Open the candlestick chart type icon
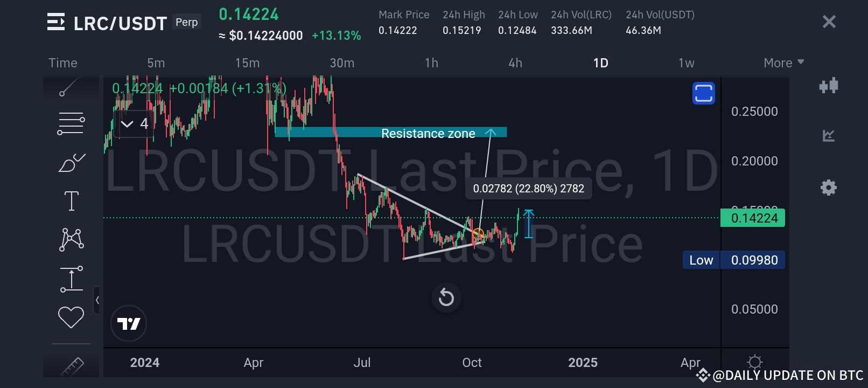The height and width of the screenshot is (388, 868). (x=828, y=86)
